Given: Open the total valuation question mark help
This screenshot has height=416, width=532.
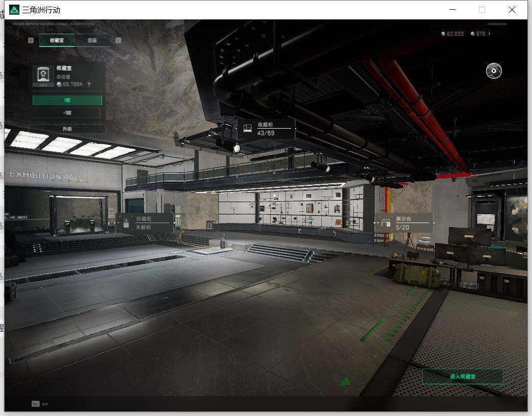Looking at the screenshot, I should click(89, 85).
